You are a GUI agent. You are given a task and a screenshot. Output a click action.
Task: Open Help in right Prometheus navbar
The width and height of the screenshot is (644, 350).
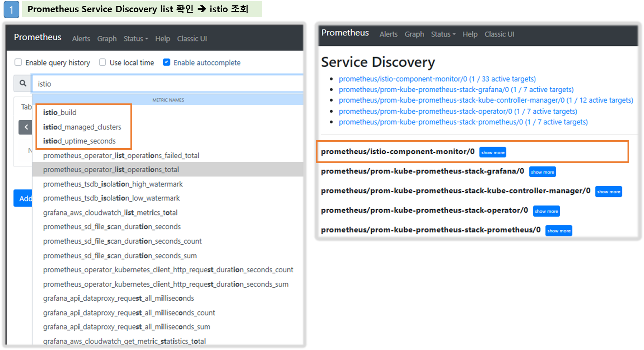point(470,34)
